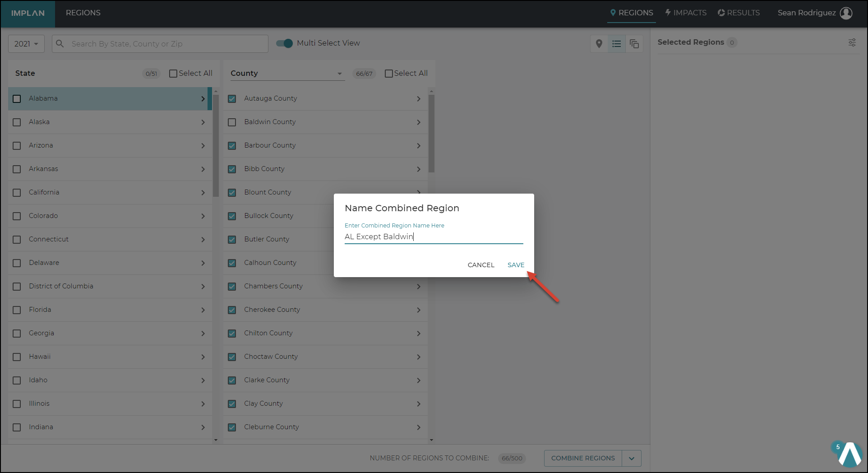
Task: Expand Bibb County chevron
Action: 419,169
